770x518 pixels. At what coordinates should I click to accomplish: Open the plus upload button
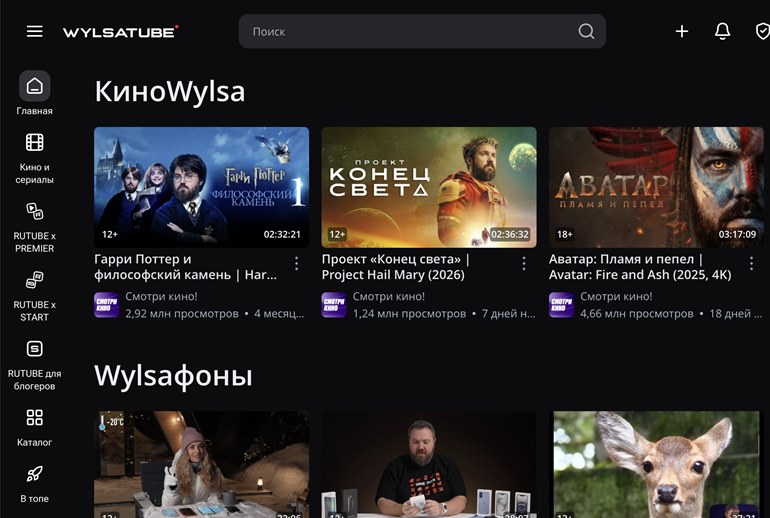(682, 31)
